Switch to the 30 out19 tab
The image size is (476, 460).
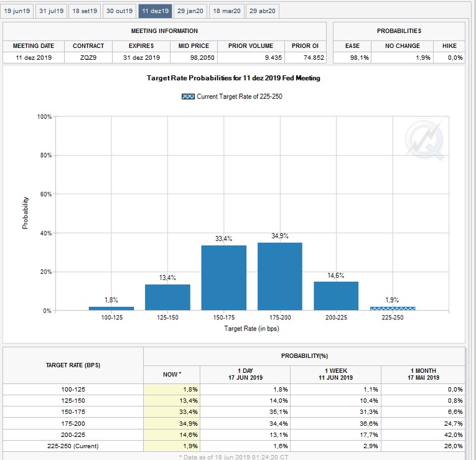click(x=119, y=11)
